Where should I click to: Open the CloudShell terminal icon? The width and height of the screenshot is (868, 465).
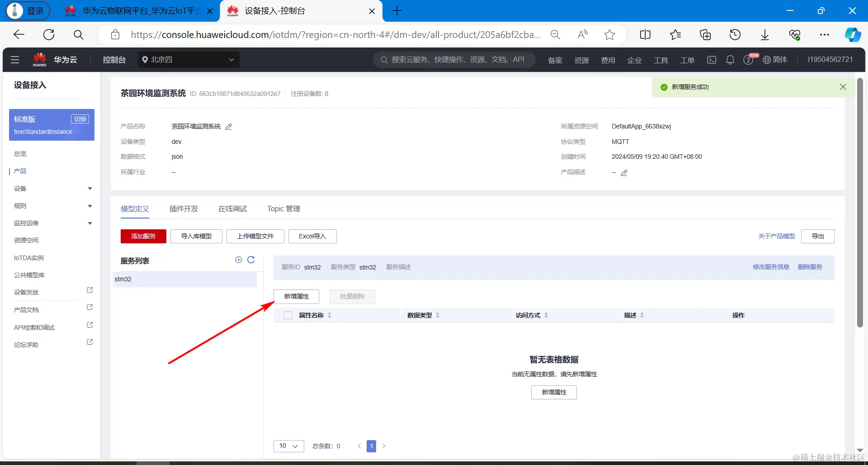point(712,60)
